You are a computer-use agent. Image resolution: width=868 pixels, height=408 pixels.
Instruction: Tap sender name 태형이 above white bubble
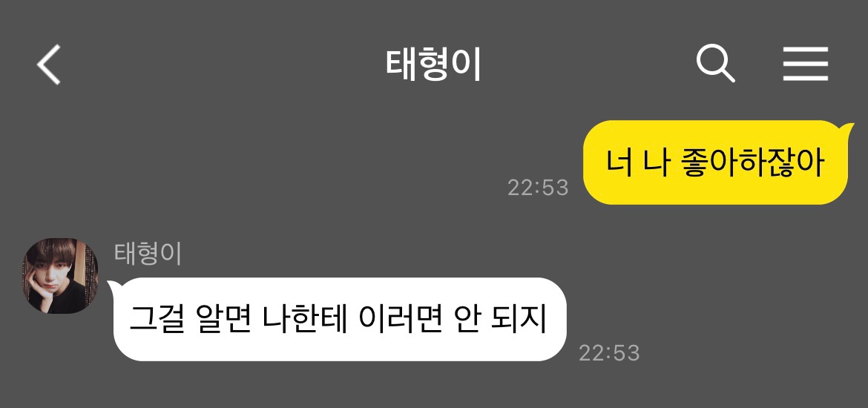point(148,254)
